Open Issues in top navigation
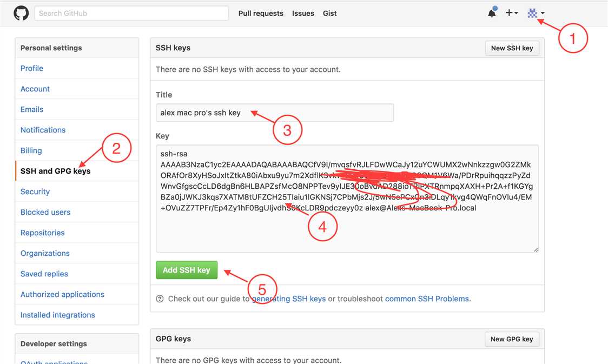The width and height of the screenshot is (608, 364). pyautogui.click(x=303, y=13)
